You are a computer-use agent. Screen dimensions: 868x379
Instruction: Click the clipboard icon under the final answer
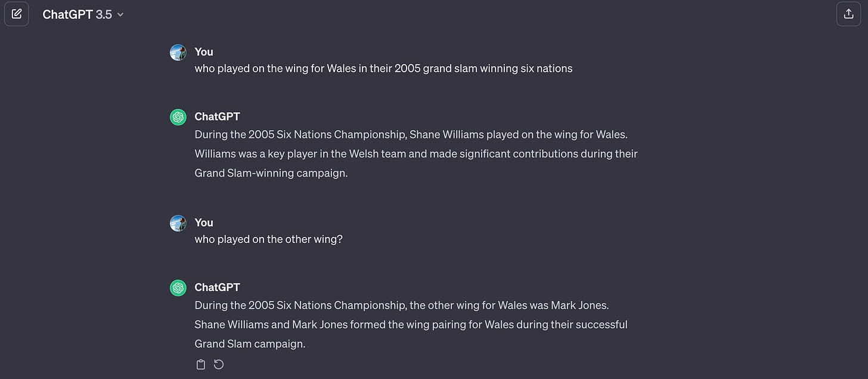[x=200, y=363]
